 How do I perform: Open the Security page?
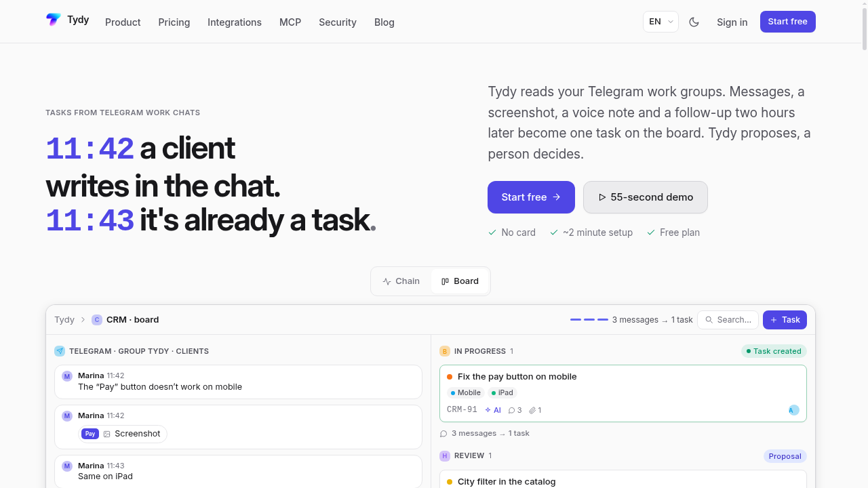tap(338, 22)
